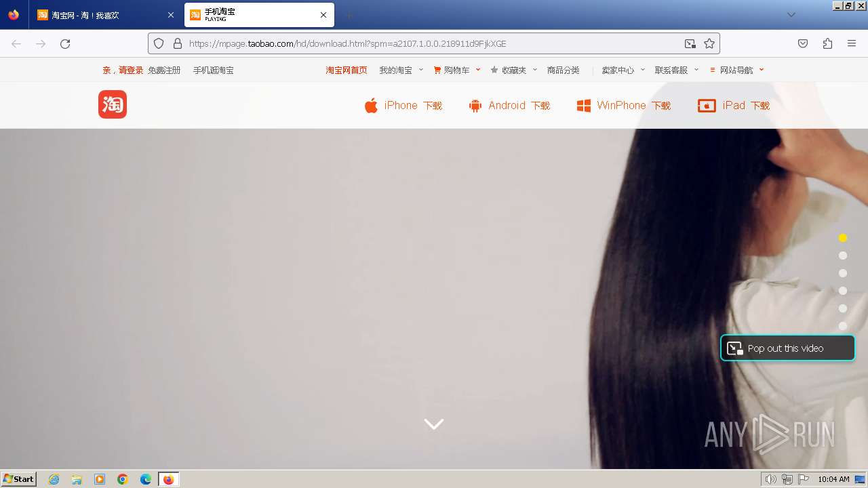Viewport: 868px width, 488px height.
Task: Click Firefox taskbar button
Action: click(x=168, y=479)
